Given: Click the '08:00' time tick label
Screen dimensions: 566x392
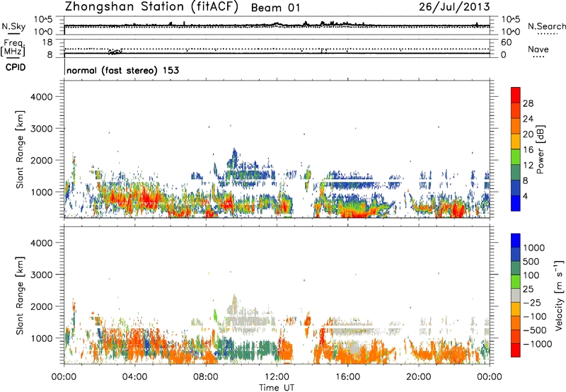Looking at the screenshot, I should 206,377.
